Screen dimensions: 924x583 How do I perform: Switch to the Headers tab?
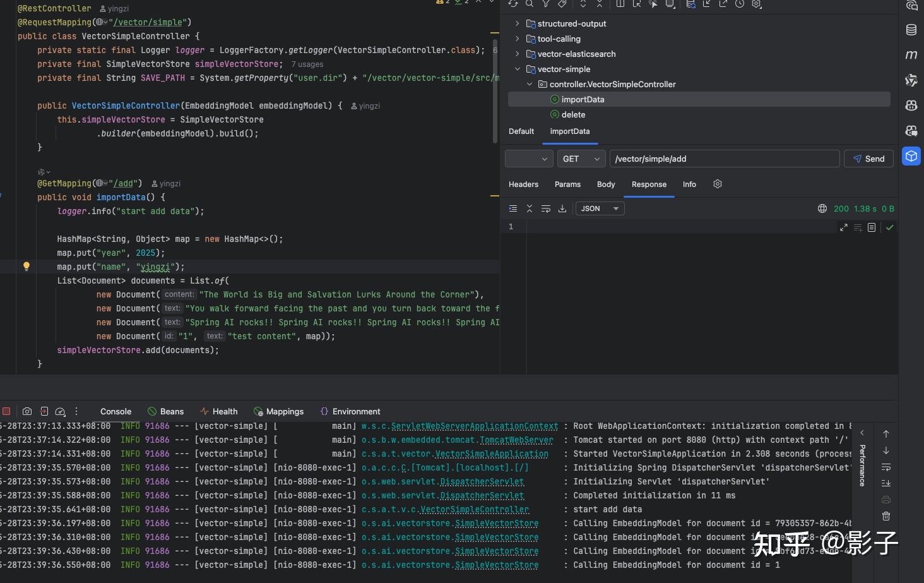tap(523, 184)
